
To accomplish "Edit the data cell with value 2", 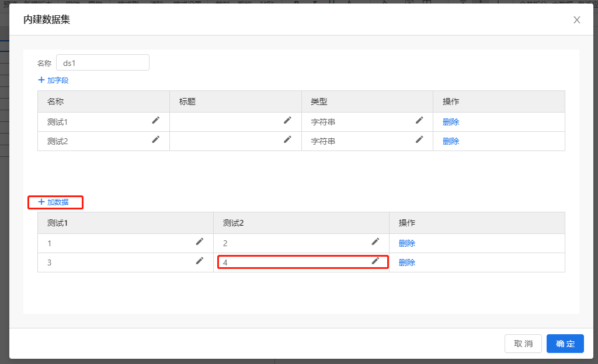I will click(376, 242).
